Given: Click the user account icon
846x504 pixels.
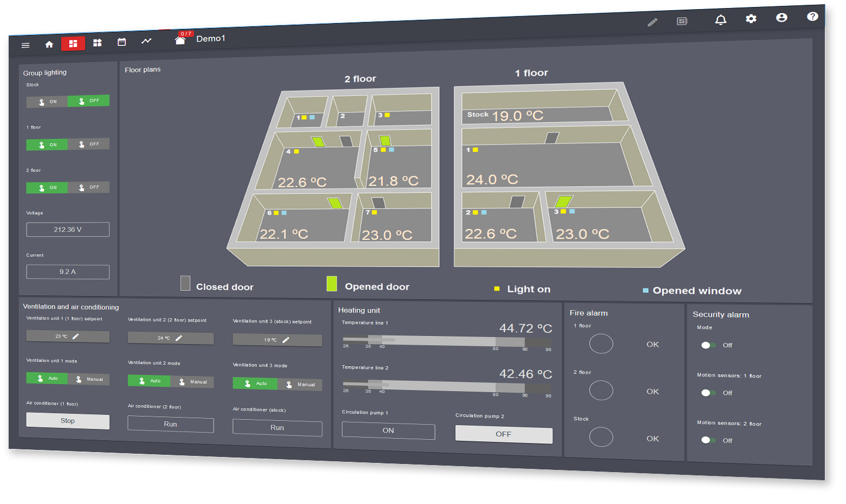Looking at the screenshot, I should pyautogui.click(x=782, y=18).
